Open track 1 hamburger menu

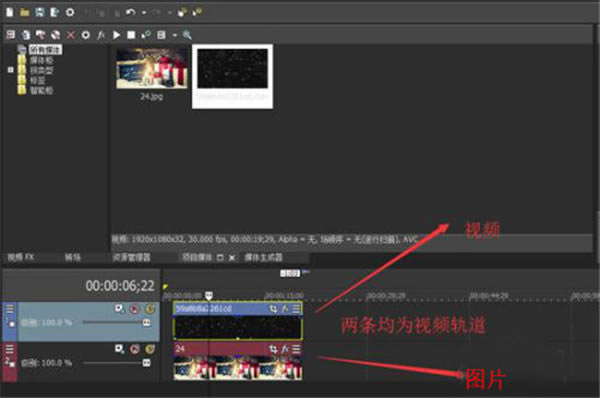click(x=10, y=309)
